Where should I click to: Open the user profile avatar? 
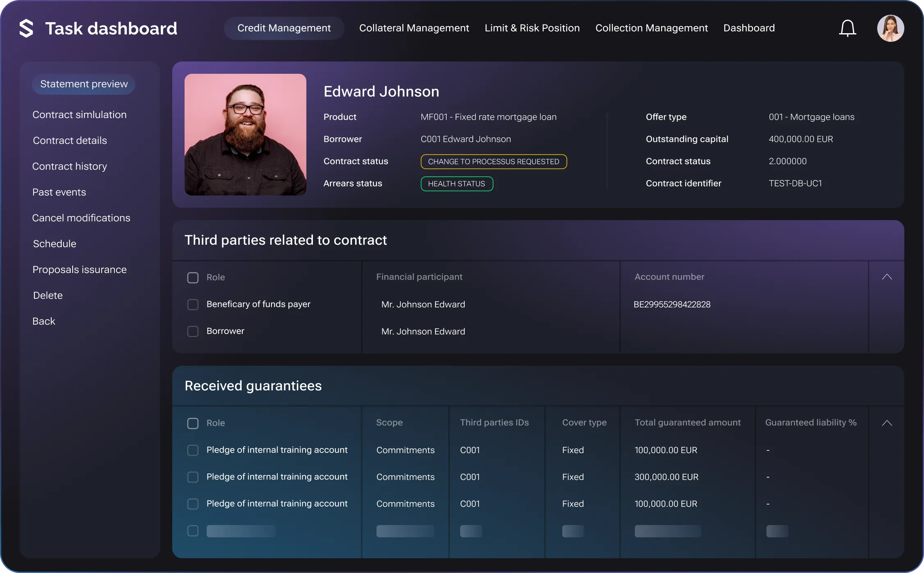(x=890, y=28)
